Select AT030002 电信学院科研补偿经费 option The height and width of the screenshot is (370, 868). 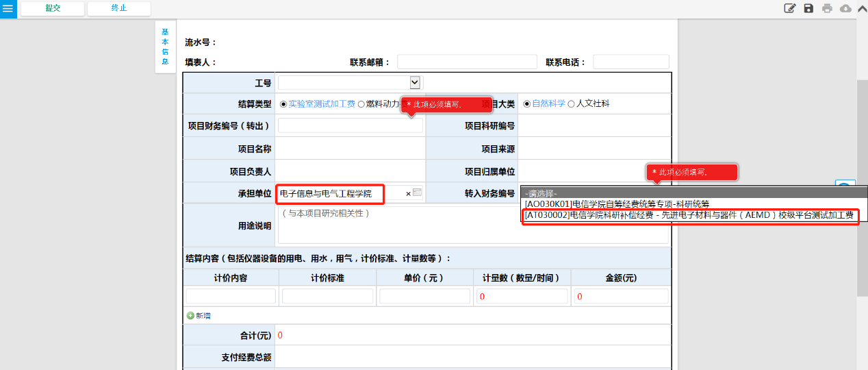(689, 215)
